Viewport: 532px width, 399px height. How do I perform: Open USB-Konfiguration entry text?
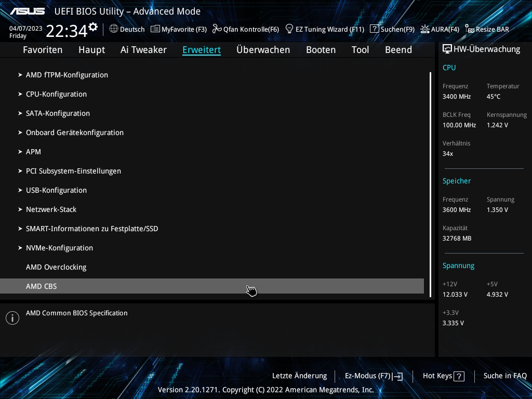[56, 190]
